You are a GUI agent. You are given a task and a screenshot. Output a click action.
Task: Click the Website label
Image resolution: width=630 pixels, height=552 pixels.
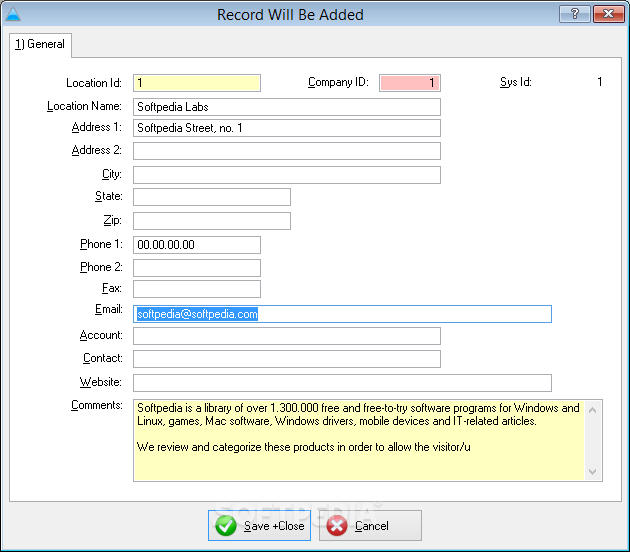tap(101, 382)
